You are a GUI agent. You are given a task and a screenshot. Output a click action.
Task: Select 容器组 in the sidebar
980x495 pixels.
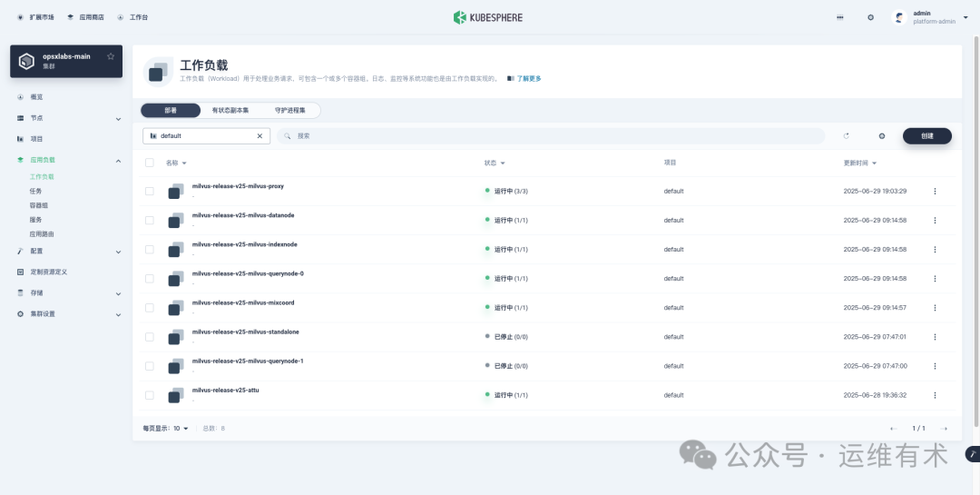[x=39, y=206]
